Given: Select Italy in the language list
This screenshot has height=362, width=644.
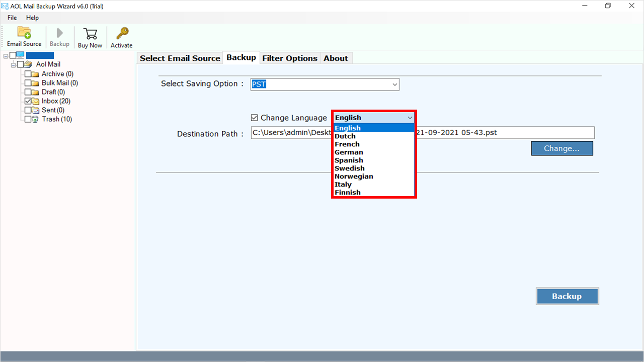Looking at the screenshot, I should [x=374, y=185].
